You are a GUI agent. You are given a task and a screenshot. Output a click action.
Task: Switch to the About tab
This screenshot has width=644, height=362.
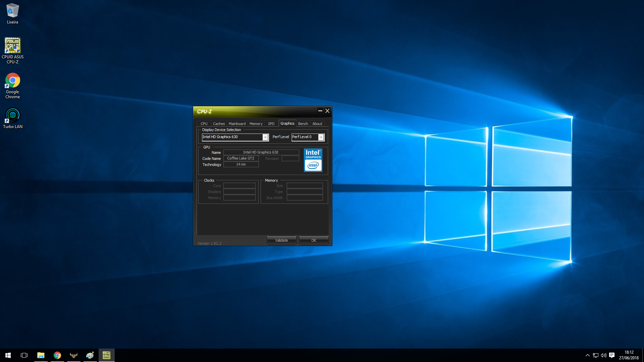[317, 124]
